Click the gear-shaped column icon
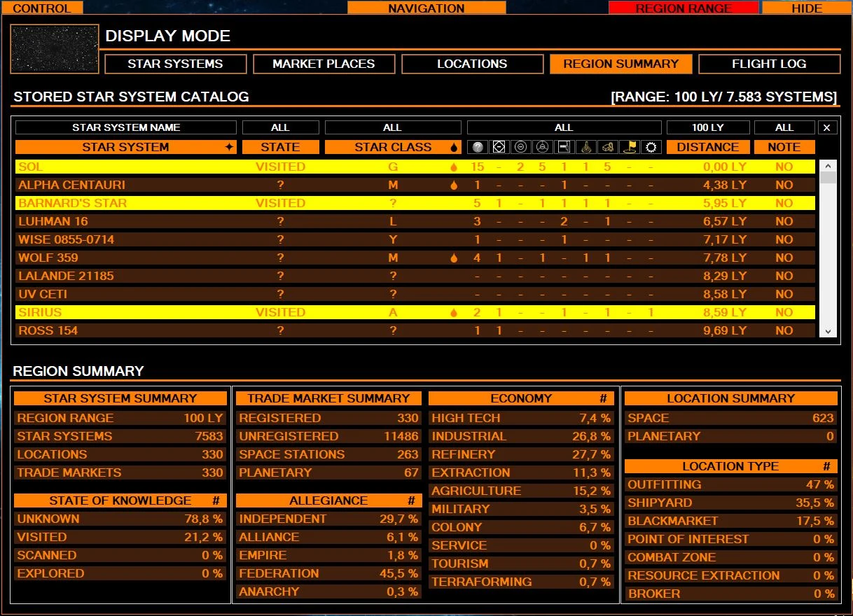This screenshot has height=616, width=853. point(651,147)
